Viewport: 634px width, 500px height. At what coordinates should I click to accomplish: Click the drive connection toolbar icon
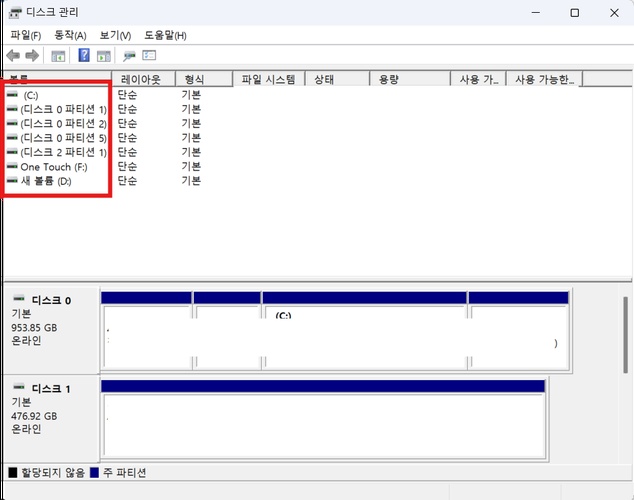[129, 56]
